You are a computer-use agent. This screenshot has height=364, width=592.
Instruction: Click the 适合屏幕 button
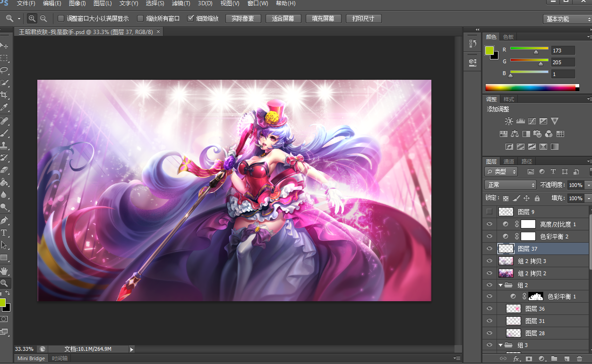(x=283, y=19)
